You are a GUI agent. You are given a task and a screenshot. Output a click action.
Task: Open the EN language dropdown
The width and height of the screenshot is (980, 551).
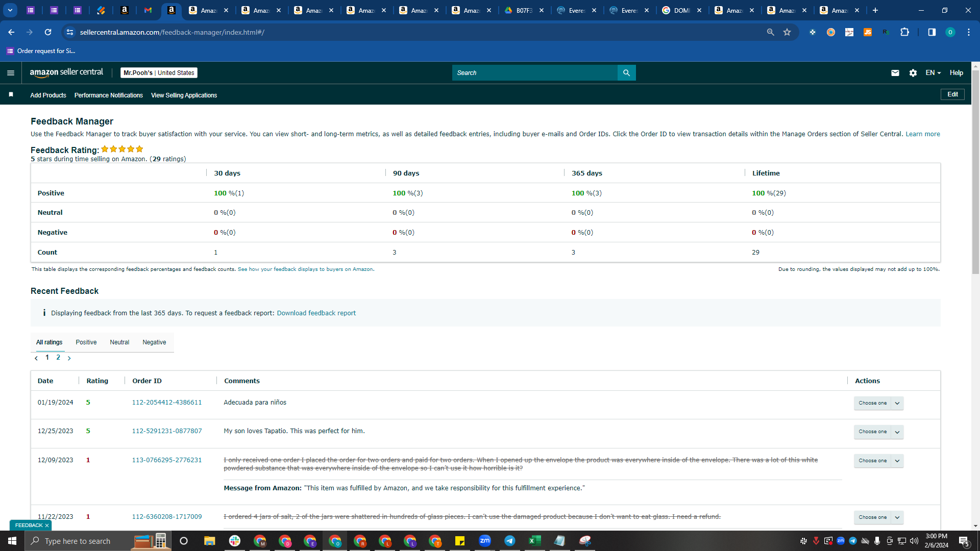click(933, 73)
